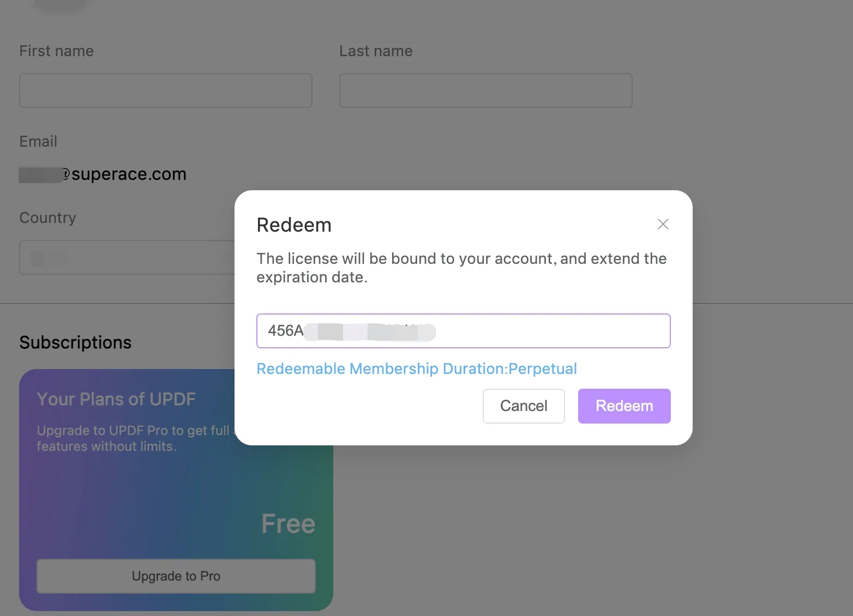The height and width of the screenshot is (616, 853).
Task: Click the Email label
Action: point(38,142)
